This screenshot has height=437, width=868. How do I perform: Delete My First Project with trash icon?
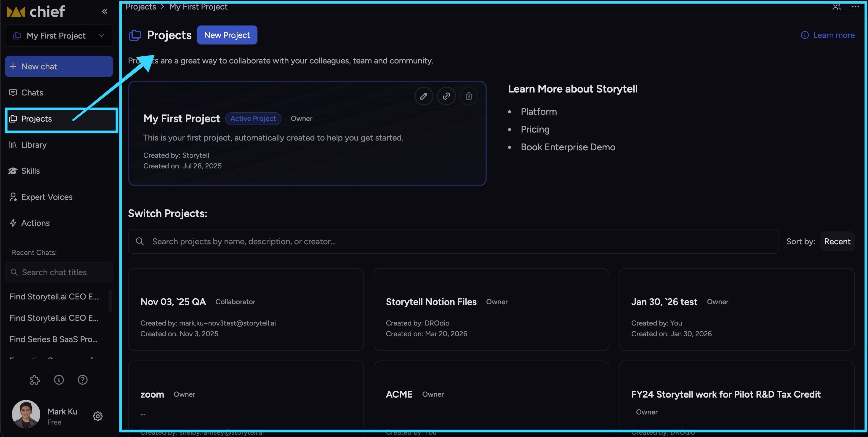click(x=469, y=96)
